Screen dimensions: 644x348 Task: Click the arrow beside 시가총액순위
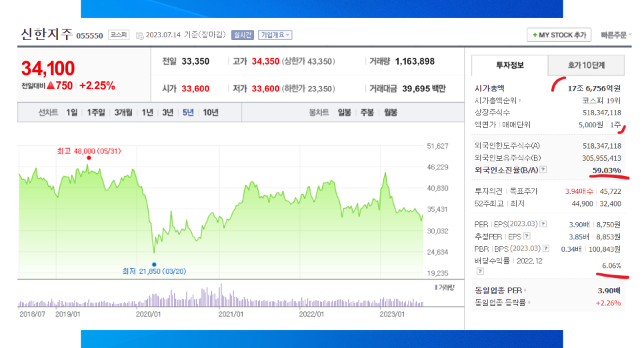(x=520, y=100)
